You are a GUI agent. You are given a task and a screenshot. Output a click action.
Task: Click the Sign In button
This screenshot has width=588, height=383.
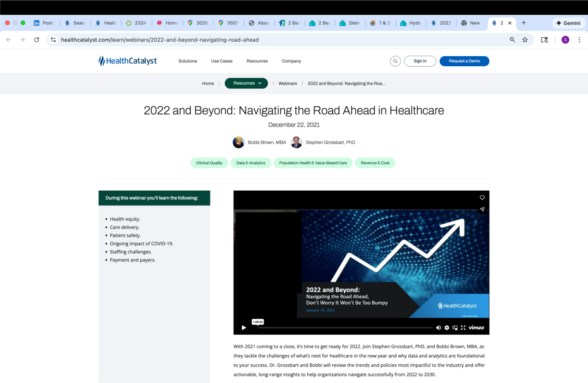pos(420,61)
